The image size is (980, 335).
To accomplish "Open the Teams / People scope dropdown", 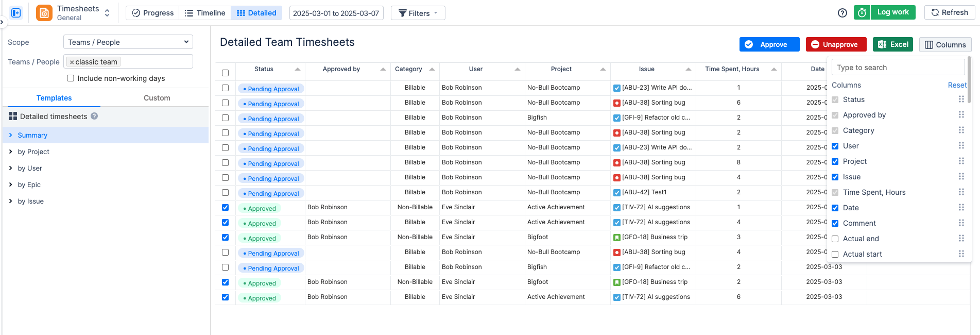I will point(128,42).
